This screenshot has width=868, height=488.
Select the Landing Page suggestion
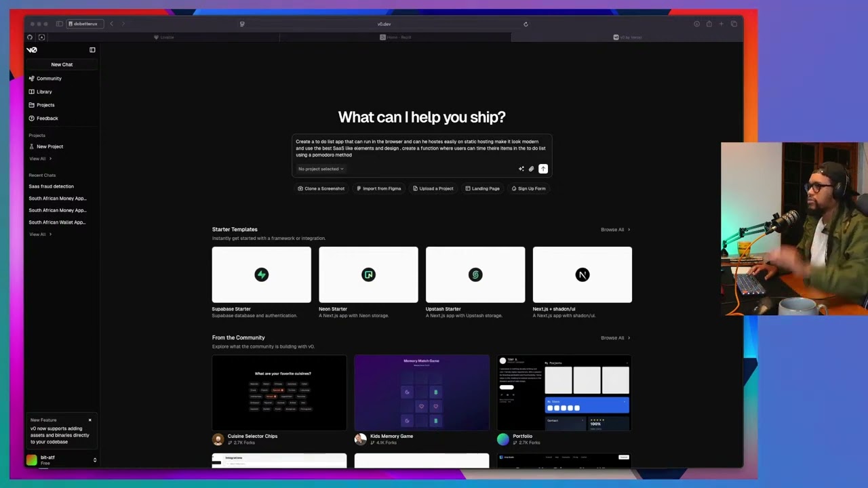click(482, 188)
